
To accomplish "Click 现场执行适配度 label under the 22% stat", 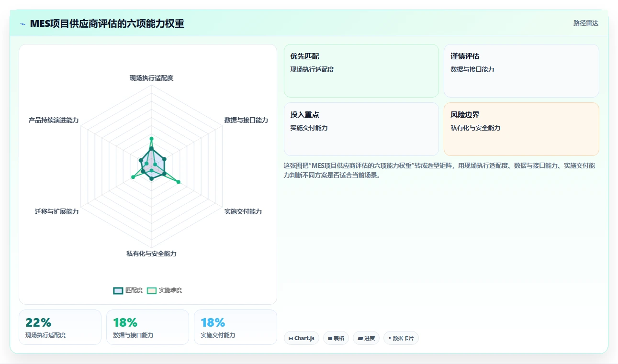I will click(45, 335).
